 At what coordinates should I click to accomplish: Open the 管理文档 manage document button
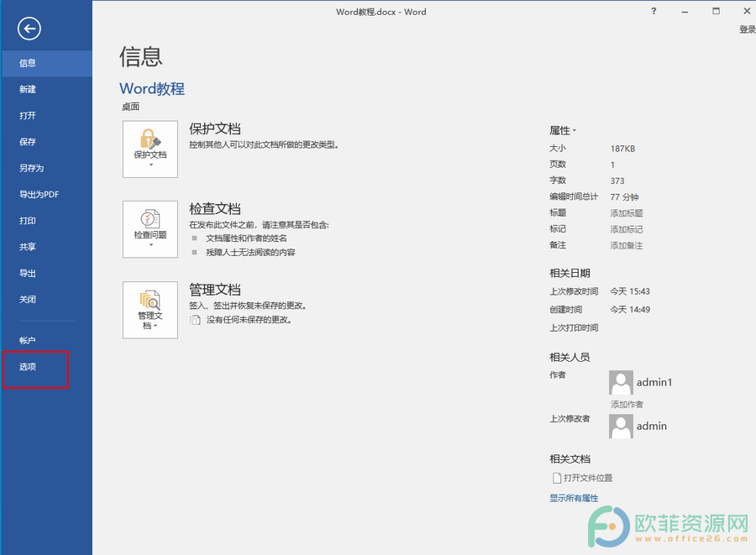click(150, 311)
